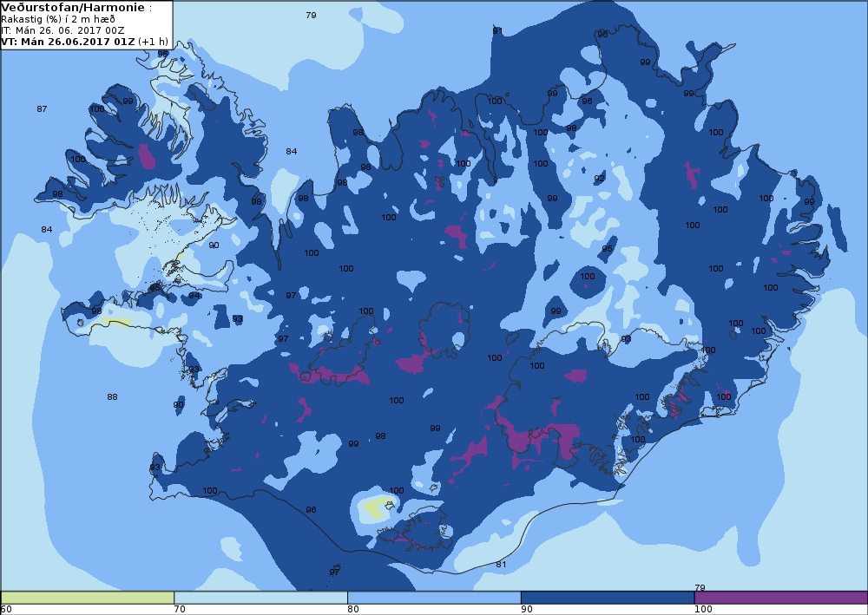This screenshot has width=868, height=615.
Task: Click the 'IT: Mán 26. 06. 2017 00Z' line
Action: point(62,30)
